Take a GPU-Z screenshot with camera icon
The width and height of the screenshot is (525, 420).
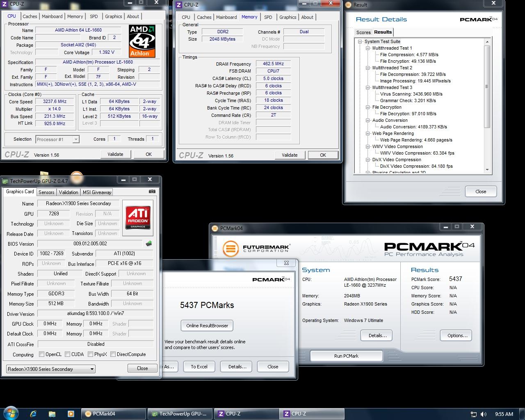(152, 192)
